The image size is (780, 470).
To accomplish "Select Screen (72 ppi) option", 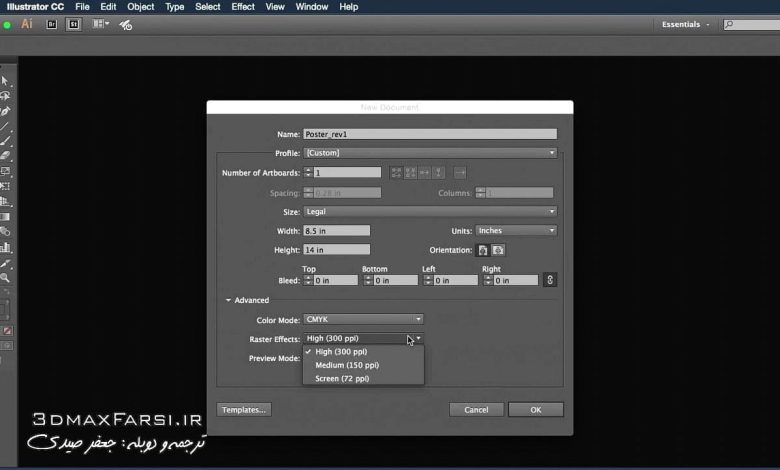I will (363, 378).
